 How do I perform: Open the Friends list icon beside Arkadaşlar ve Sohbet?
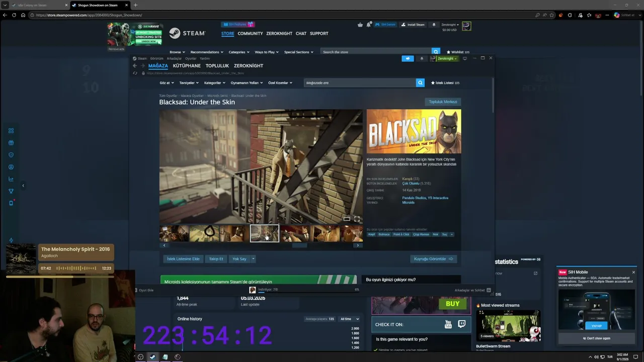point(489,290)
